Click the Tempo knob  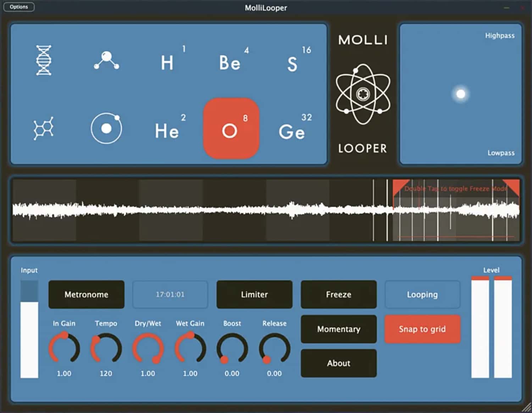(106, 348)
